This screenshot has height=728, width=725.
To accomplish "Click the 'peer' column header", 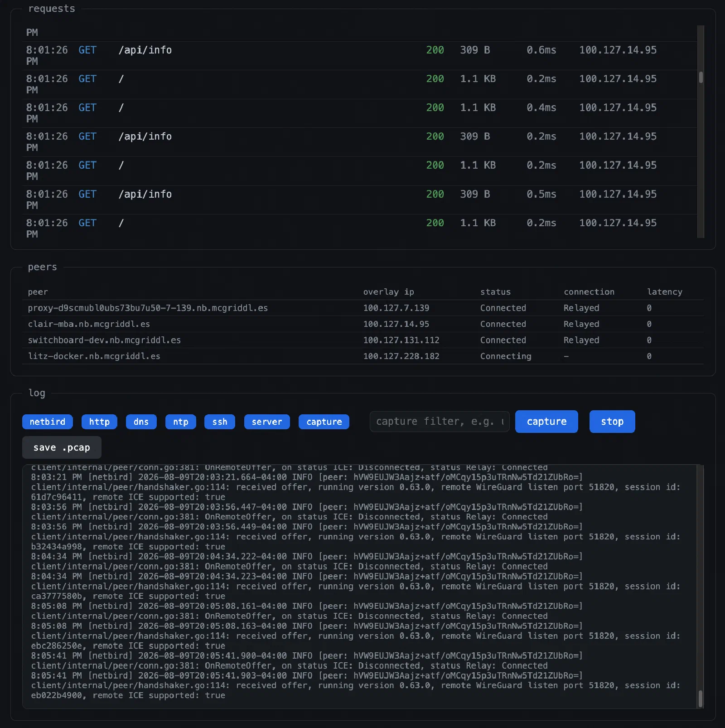I will (38, 292).
